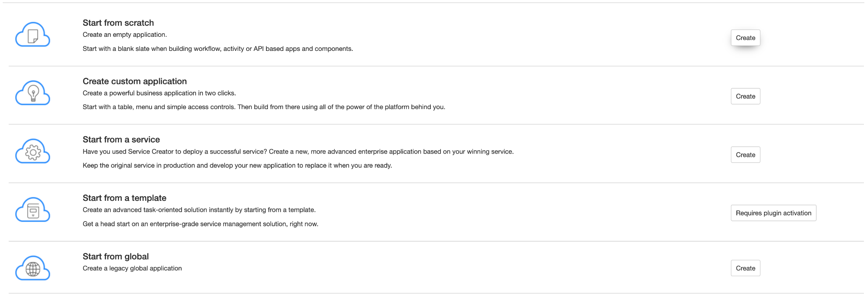Viewport: 868px width, 298px height.
Task: Click the lightbulb cloud icon
Action: pos(33,93)
